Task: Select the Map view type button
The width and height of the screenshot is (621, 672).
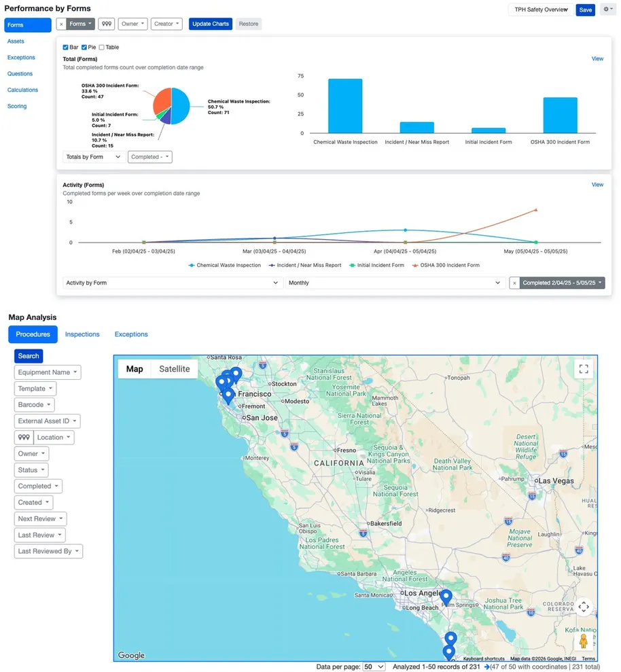Action: click(135, 368)
